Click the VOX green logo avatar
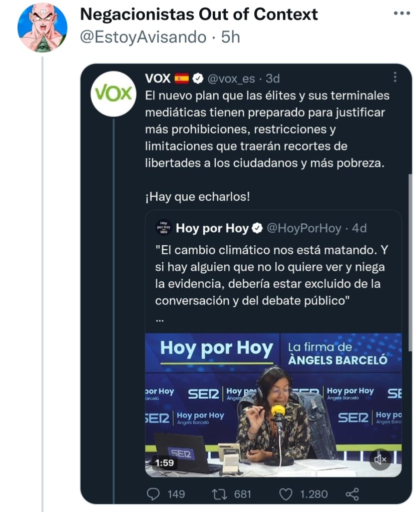 [x=114, y=94]
